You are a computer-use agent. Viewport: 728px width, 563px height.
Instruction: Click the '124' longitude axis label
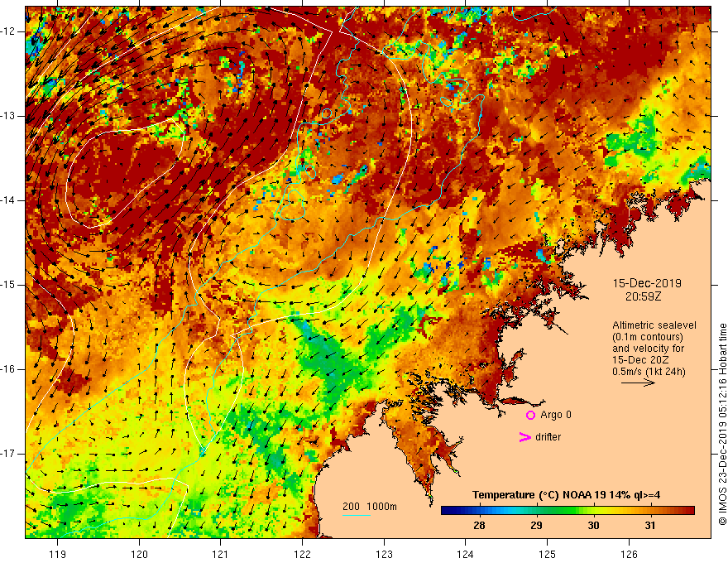465,554
